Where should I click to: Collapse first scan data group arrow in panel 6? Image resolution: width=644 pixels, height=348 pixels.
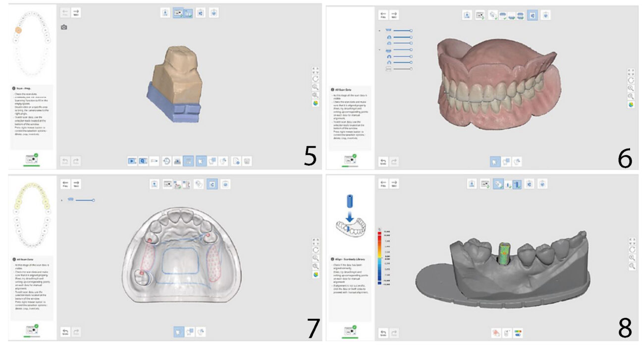[x=379, y=30]
